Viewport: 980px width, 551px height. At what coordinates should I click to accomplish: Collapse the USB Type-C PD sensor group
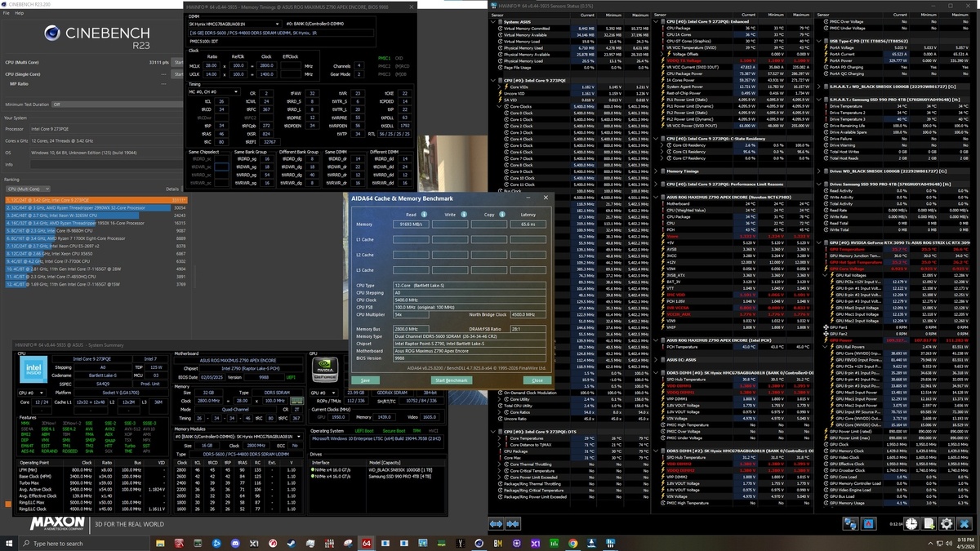(819, 41)
